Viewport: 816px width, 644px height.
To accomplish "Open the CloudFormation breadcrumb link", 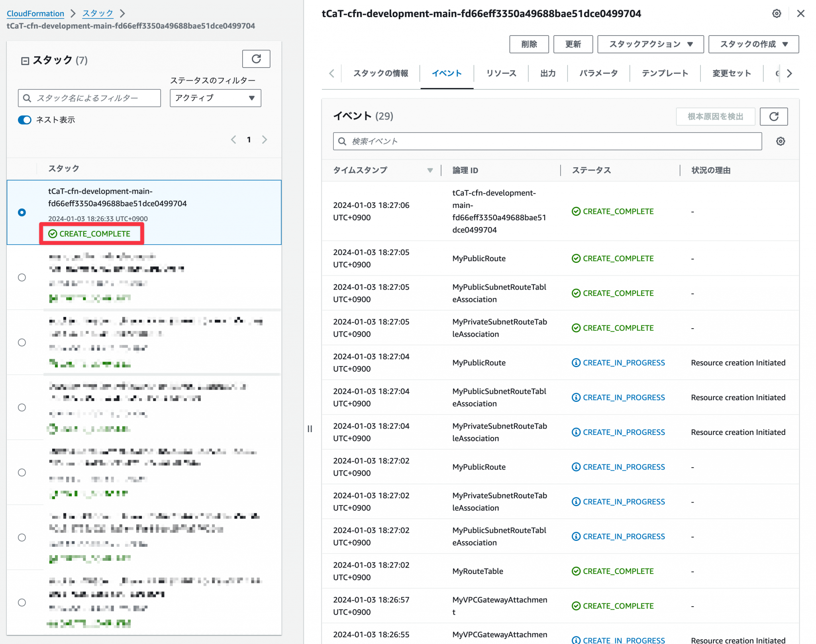I will pos(35,13).
